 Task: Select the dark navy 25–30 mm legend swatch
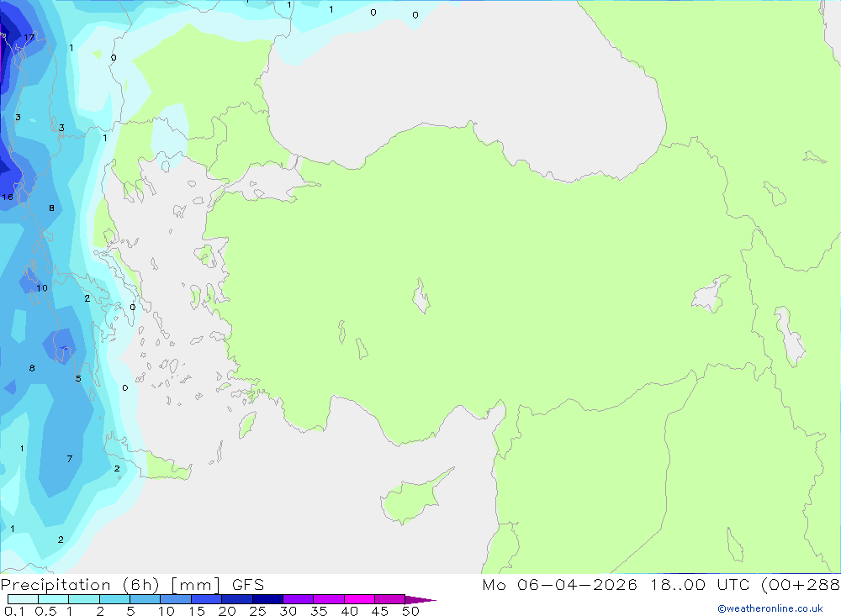point(267,599)
